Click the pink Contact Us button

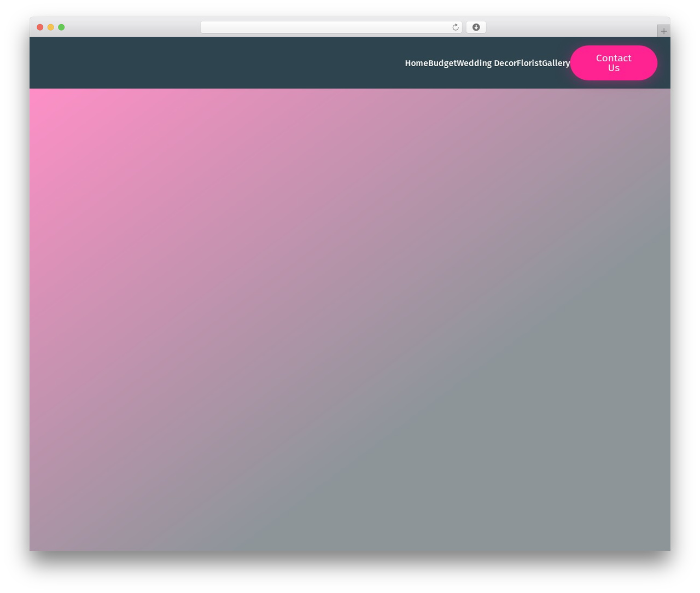[x=614, y=63]
